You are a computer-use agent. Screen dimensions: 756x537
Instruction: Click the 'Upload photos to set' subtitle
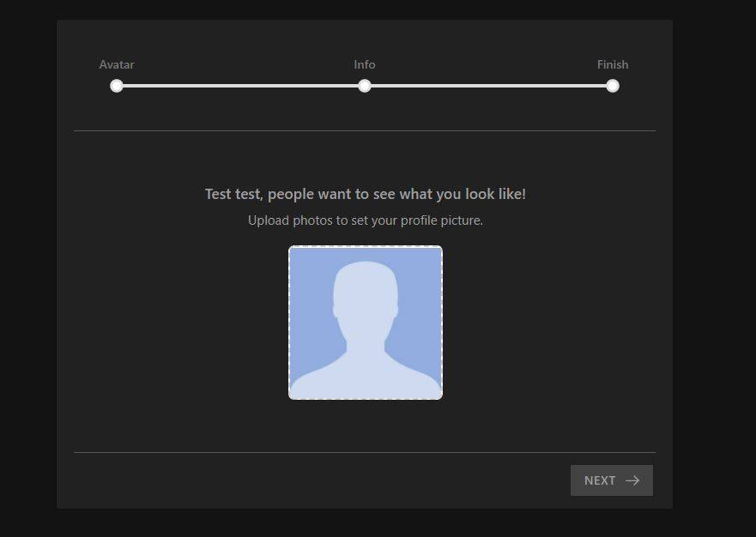tap(366, 220)
